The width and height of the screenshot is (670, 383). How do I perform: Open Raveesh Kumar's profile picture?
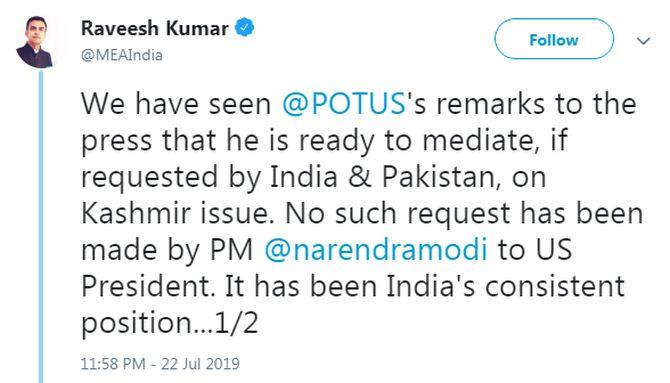tap(35, 42)
